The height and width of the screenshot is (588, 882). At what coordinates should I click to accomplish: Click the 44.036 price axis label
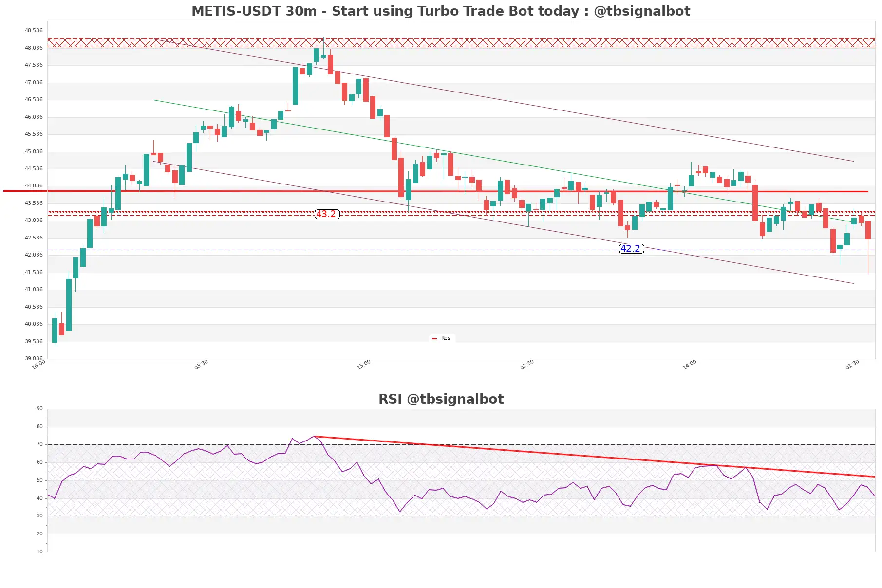click(34, 185)
